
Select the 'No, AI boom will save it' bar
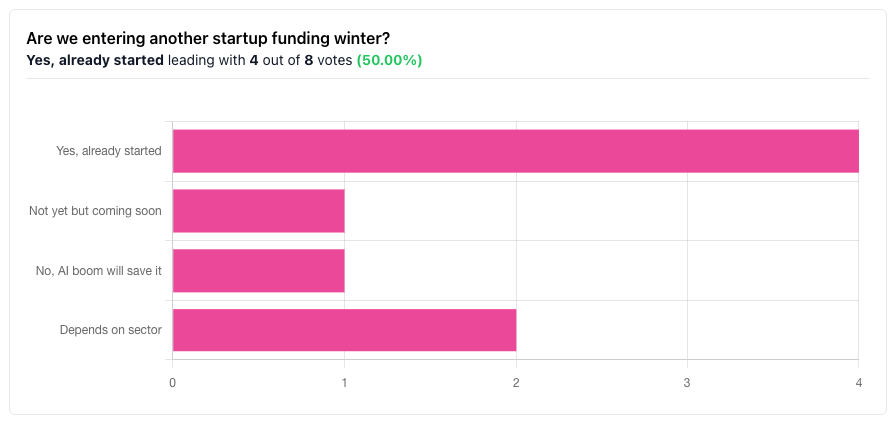click(x=258, y=270)
